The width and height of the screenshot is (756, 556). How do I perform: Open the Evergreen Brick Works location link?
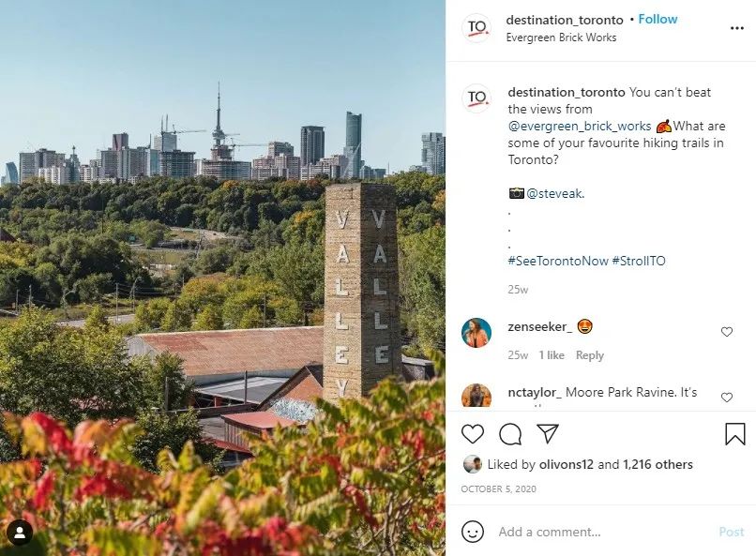click(561, 38)
